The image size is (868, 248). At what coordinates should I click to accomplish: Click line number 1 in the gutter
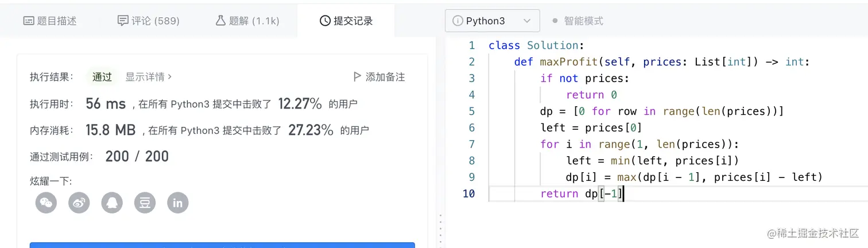(x=472, y=45)
